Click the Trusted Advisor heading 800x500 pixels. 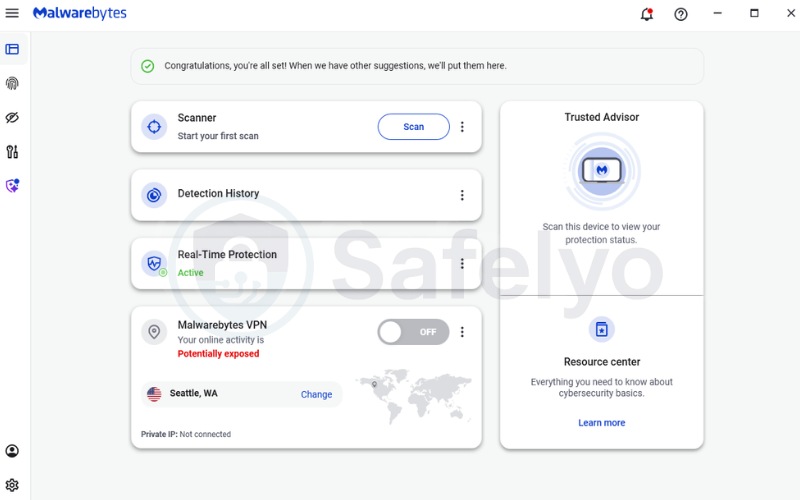pyautogui.click(x=602, y=117)
